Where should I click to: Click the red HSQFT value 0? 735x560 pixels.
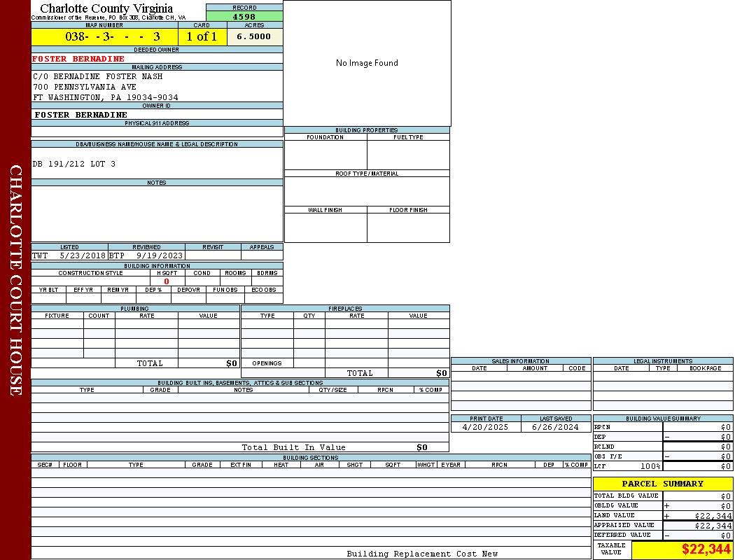click(167, 281)
